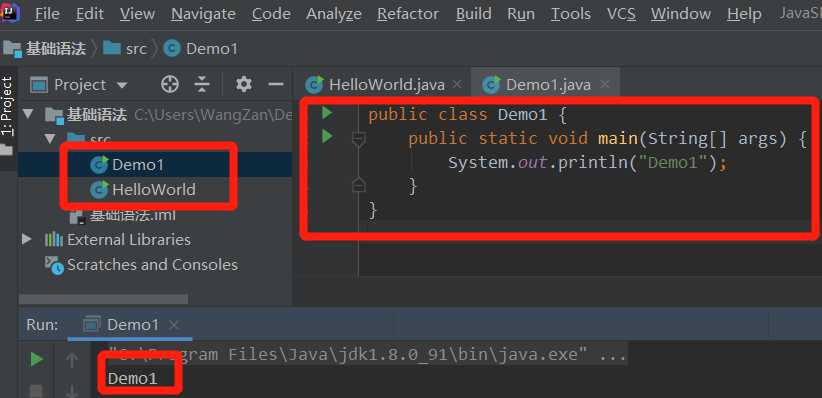Viewport: 822px width, 398px height.
Task: Click 基础语法 breadcrumb in navigation bar
Action: pos(44,49)
